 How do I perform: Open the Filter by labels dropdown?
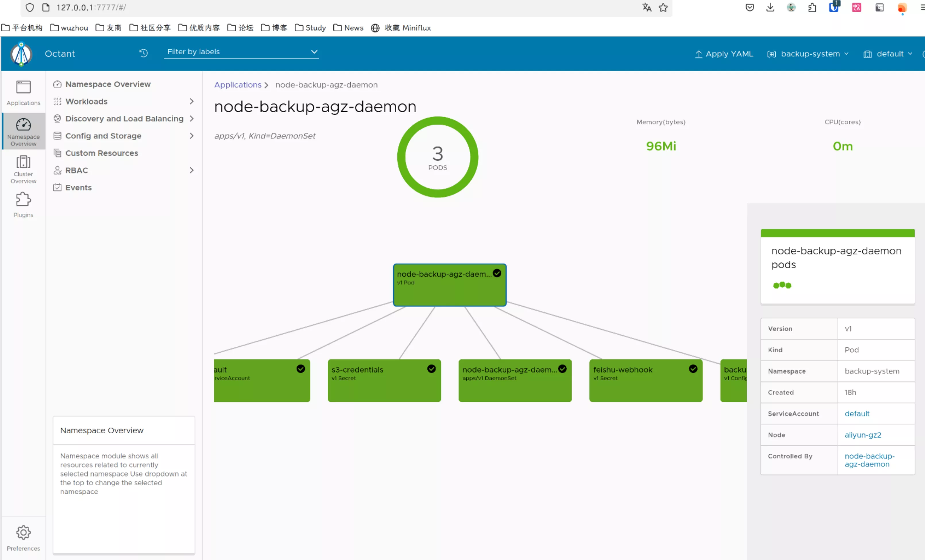point(242,52)
